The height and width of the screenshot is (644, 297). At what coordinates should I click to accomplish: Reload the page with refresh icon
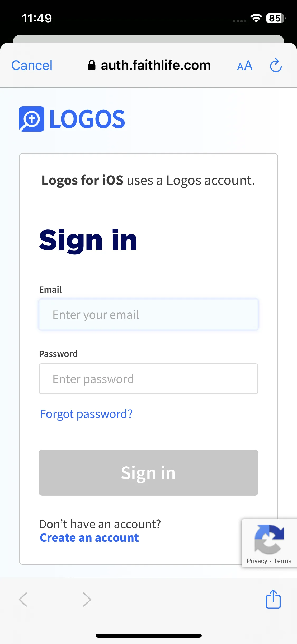click(x=276, y=65)
